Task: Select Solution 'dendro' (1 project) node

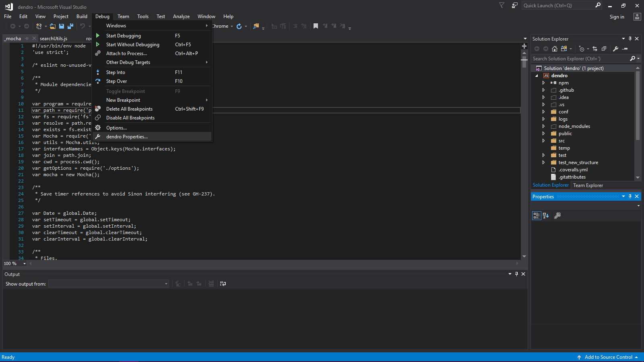Action: (574, 68)
